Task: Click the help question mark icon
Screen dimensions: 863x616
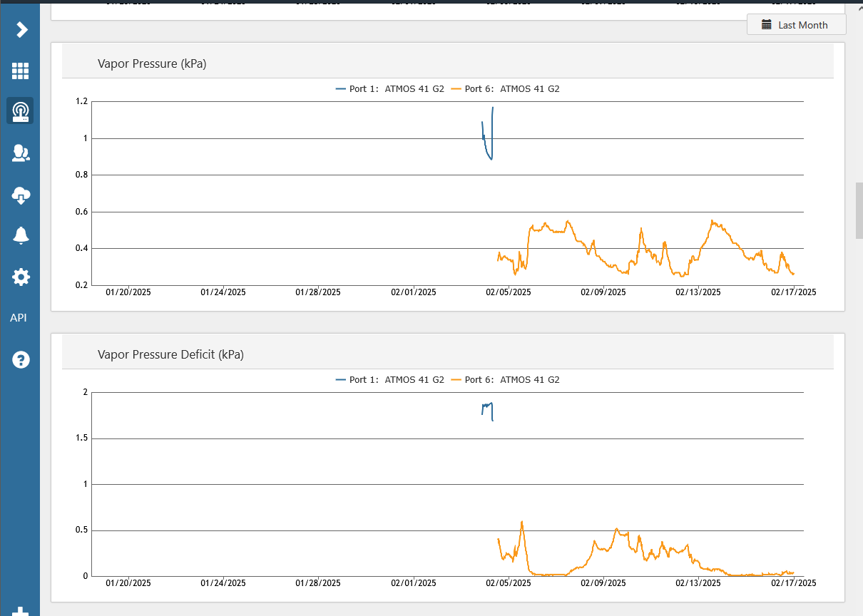Action: pyautogui.click(x=21, y=359)
